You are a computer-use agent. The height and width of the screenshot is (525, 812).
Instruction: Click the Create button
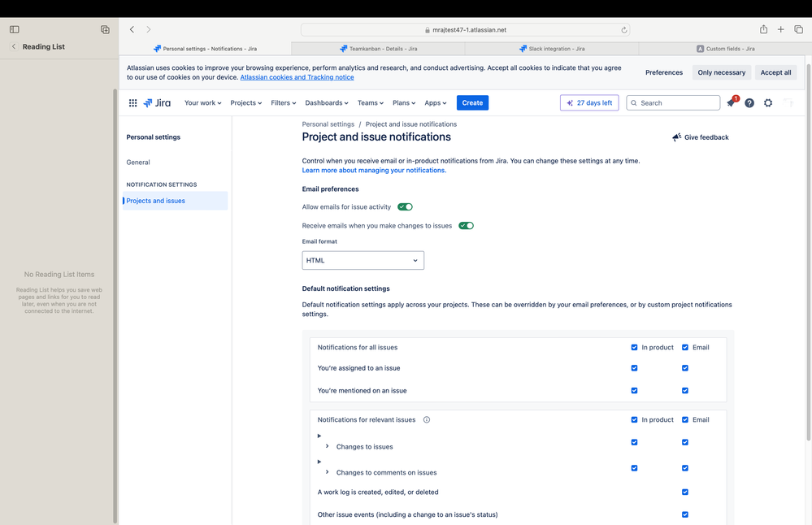pyautogui.click(x=472, y=103)
